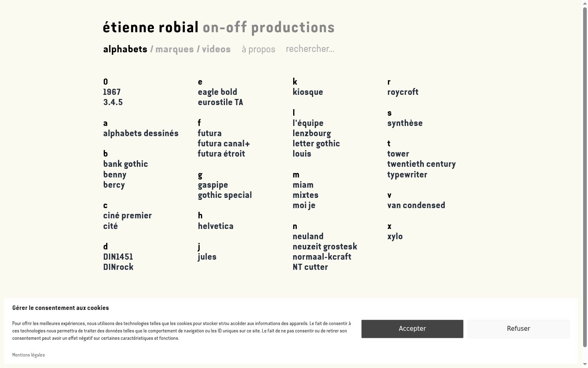Viewport: 588px width, 368px height.
Task: Open the twentieth century alphabet
Action: 421,164
